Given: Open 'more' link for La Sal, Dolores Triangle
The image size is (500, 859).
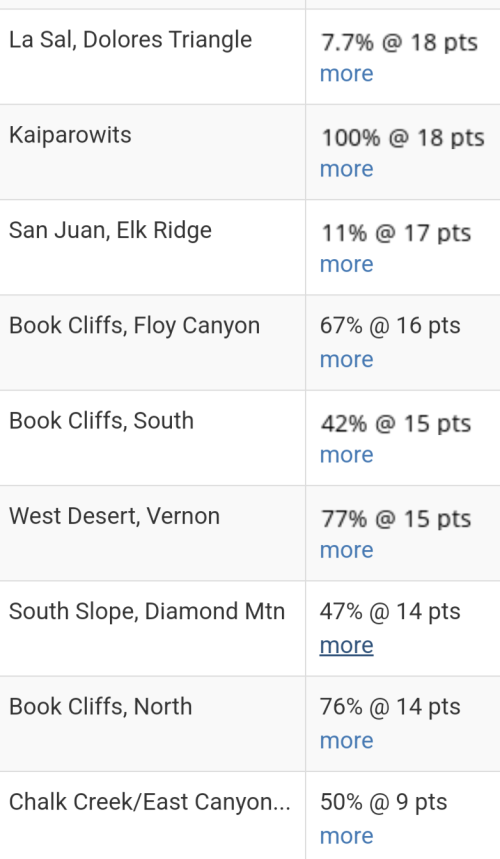Looking at the screenshot, I should (346, 73).
